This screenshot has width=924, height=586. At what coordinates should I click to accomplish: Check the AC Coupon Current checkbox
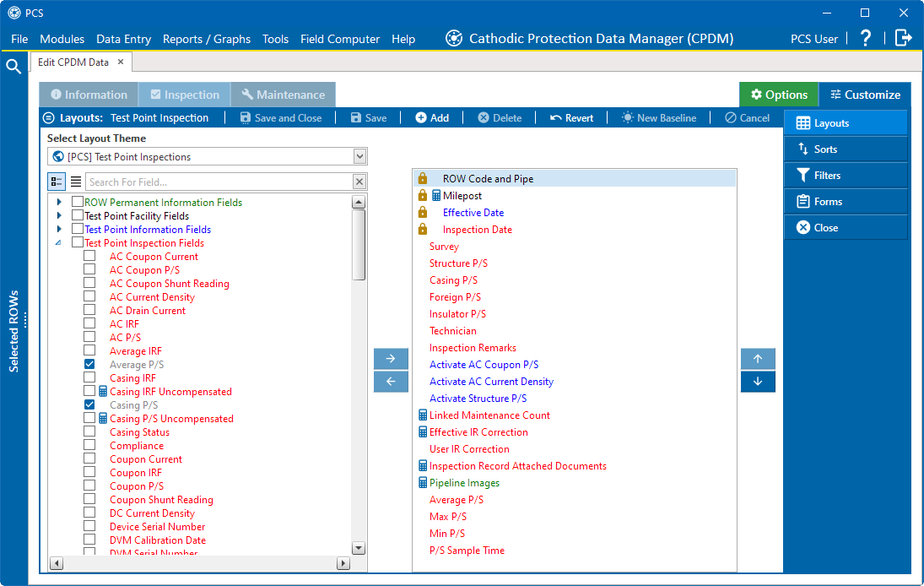pyautogui.click(x=89, y=256)
